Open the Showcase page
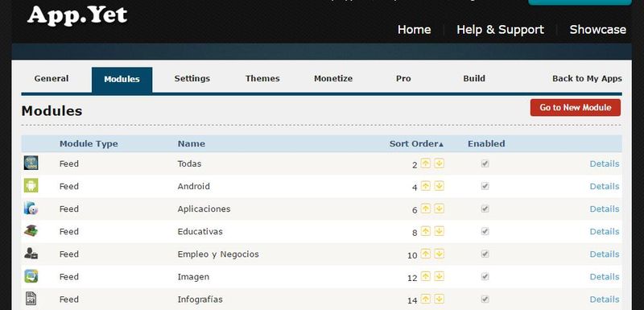The image size is (644, 310). click(597, 30)
